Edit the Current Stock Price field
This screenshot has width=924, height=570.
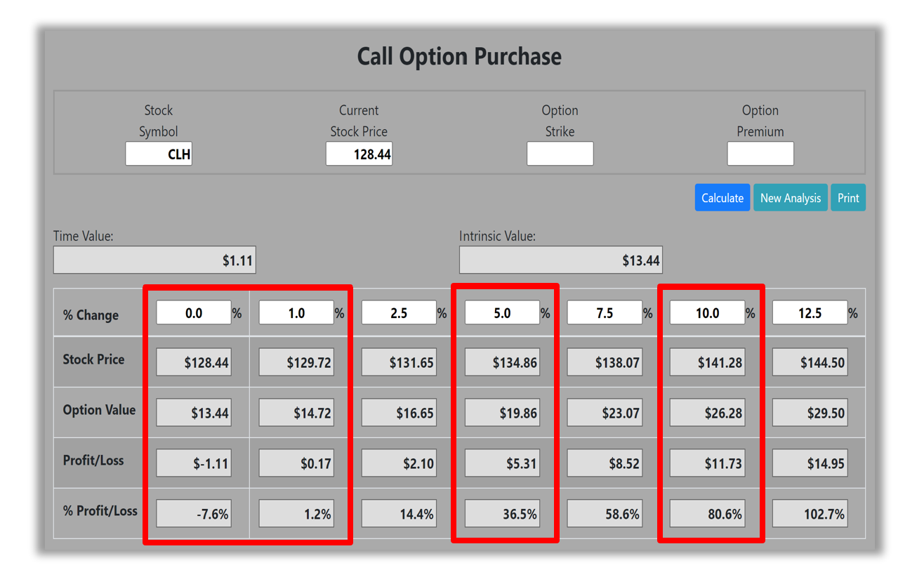pos(359,154)
